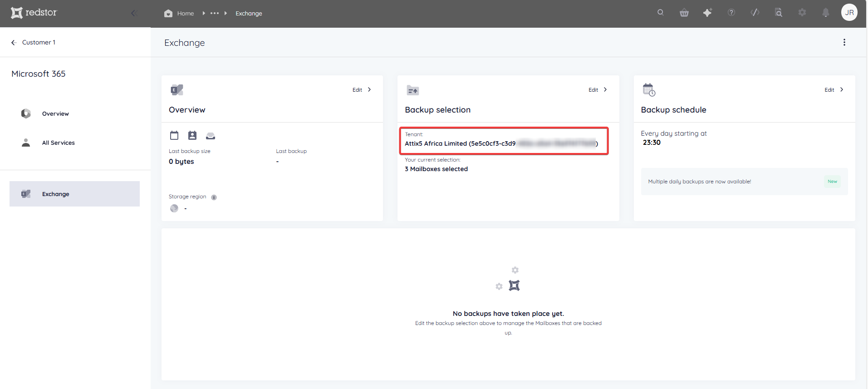868x389 pixels.
Task: Click the mailbox tray icon in Overview card
Action: [x=211, y=136]
